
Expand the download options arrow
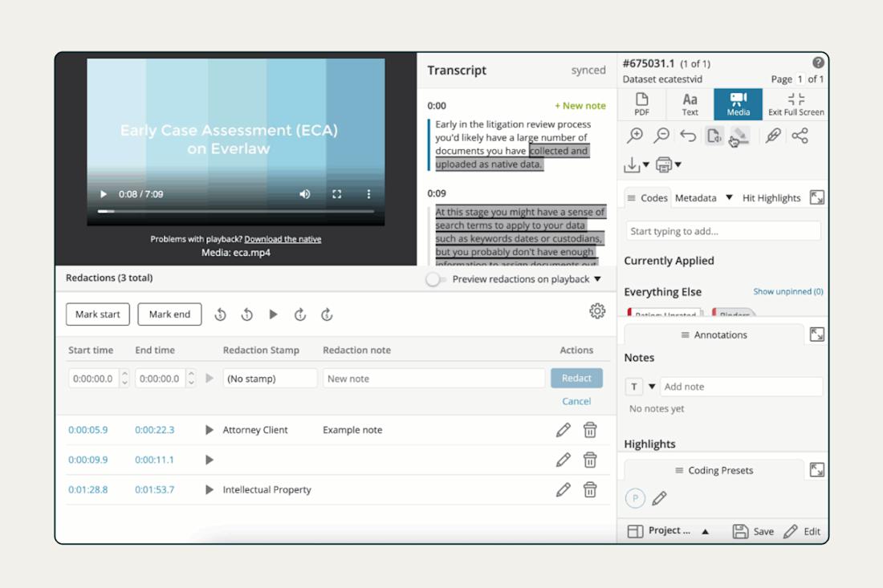point(646,165)
